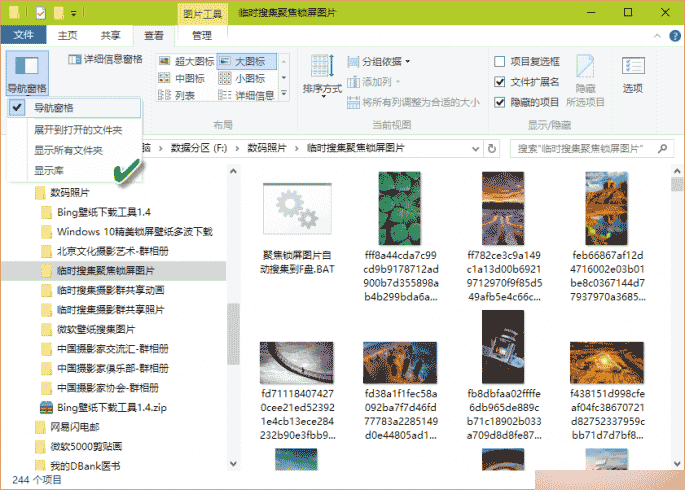Expand the layout gallery more arrow
Viewport: 685px width, 490px height.
coord(284,93)
